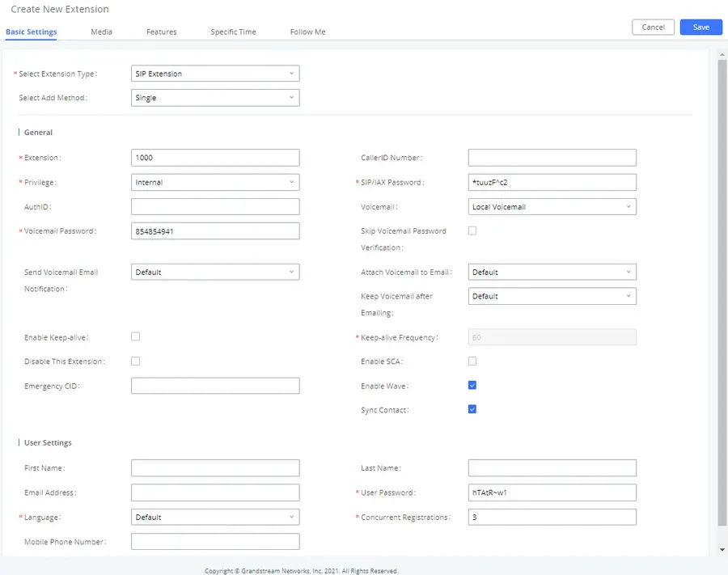Check Skip Voicemail Password Verification box
Viewport: 728px width, 575px height.
472,230
